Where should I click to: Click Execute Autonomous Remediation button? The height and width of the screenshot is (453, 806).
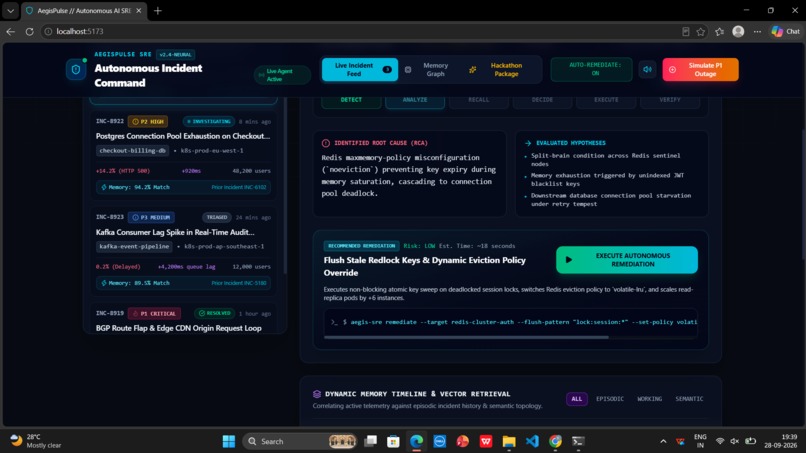coord(627,260)
